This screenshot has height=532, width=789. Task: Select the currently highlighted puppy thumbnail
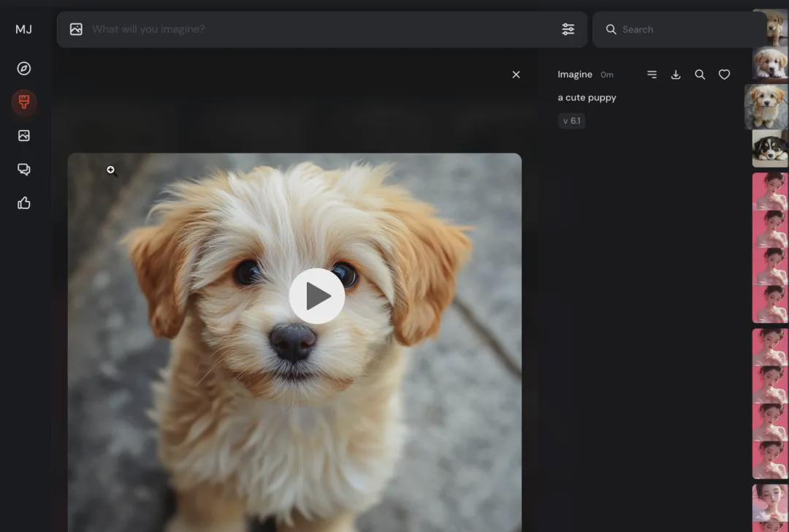pos(766,107)
